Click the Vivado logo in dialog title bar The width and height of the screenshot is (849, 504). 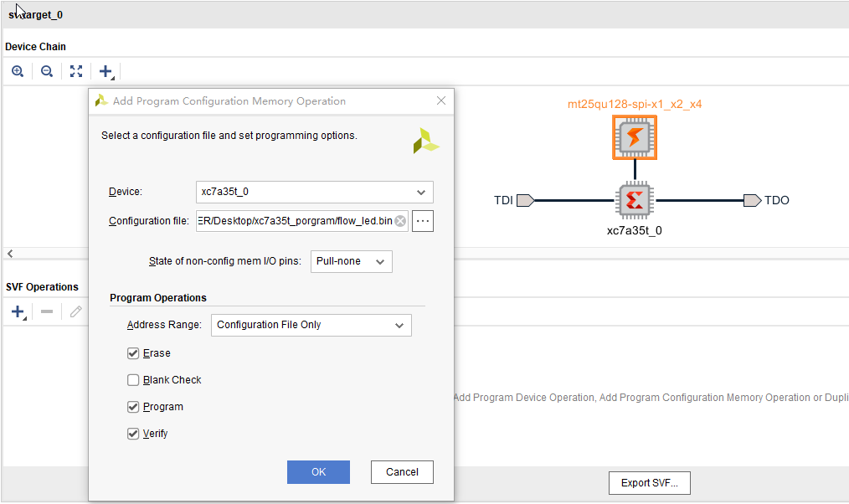101,100
